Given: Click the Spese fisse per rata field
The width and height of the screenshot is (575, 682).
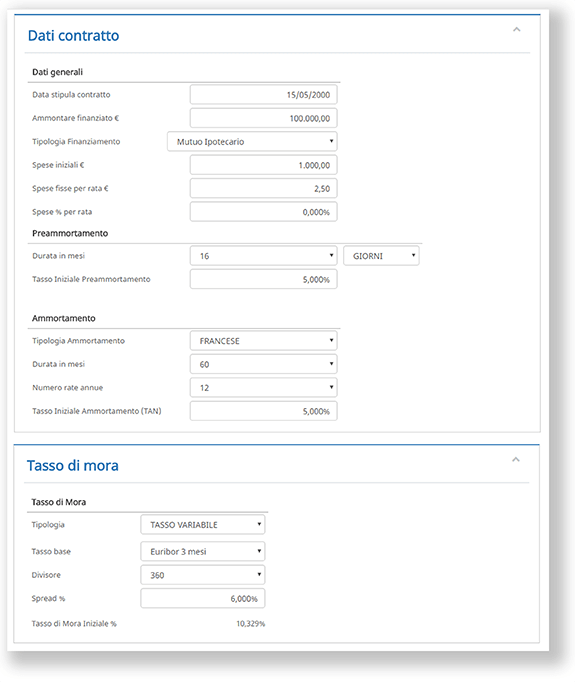Looking at the screenshot, I should [x=264, y=188].
